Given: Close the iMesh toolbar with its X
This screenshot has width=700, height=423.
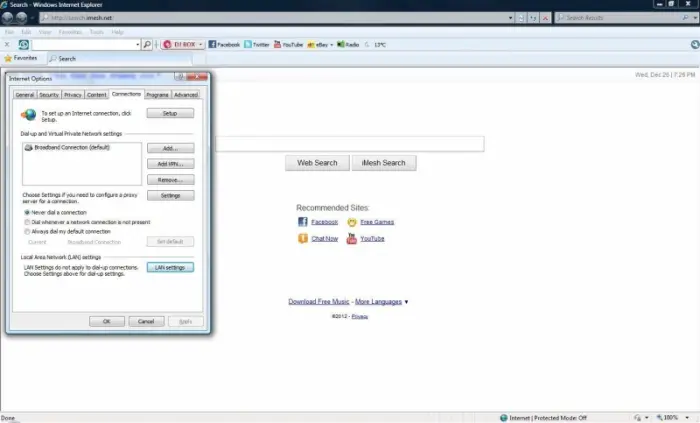Looking at the screenshot, I should pyautogui.click(x=7, y=45).
